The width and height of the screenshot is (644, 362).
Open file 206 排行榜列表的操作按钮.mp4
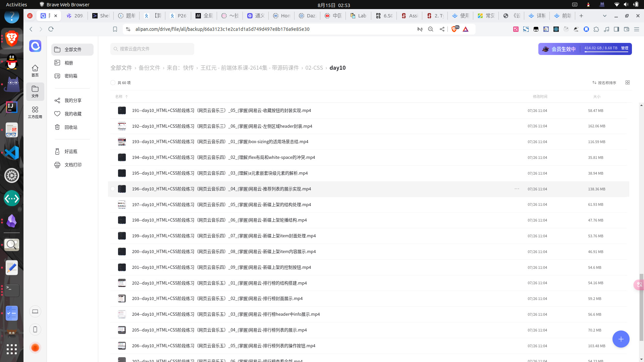coord(223,346)
